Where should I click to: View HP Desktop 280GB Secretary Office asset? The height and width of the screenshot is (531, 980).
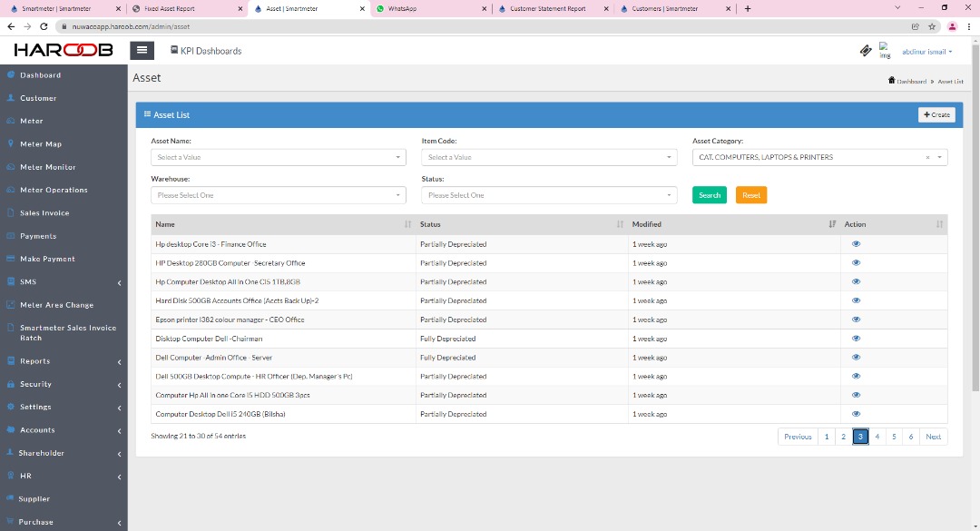coord(857,262)
